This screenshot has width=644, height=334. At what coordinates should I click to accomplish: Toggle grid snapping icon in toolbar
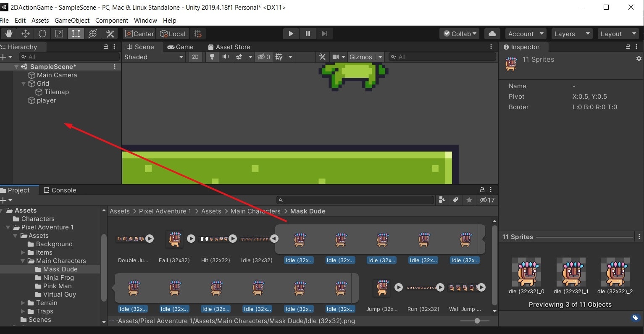click(x=198, y=34)
